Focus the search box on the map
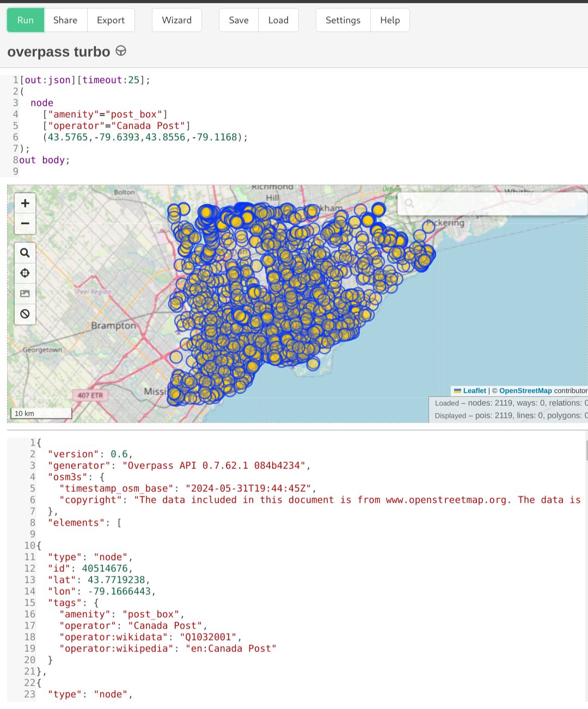The width and height of the screenshot is (588, 709). point(490,203)
